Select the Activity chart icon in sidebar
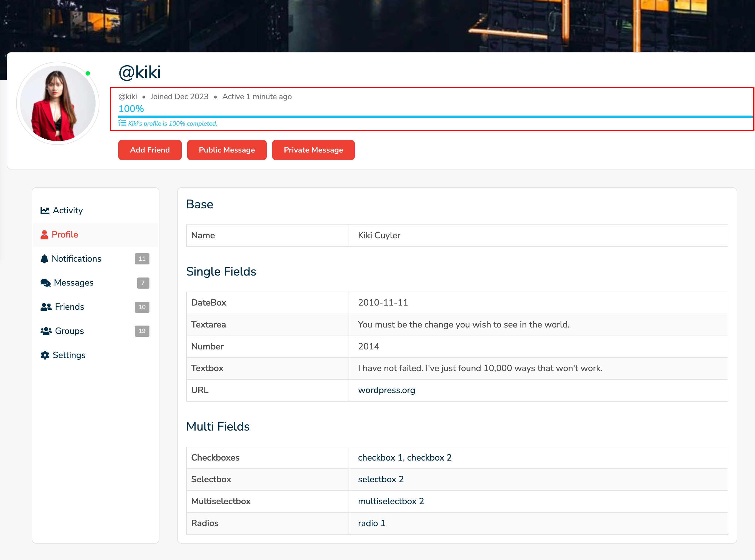The width and height of the screenshot is (755, 560). pos(45,210)
